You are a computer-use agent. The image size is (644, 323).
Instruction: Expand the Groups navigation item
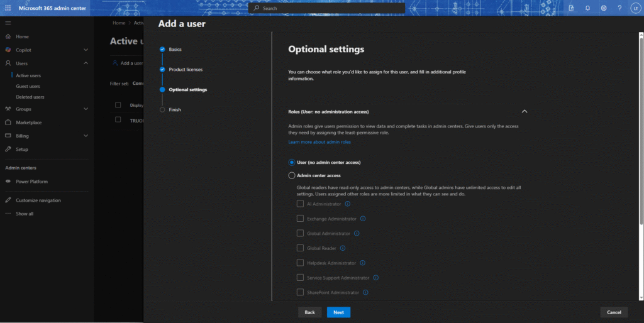point(86,109)
